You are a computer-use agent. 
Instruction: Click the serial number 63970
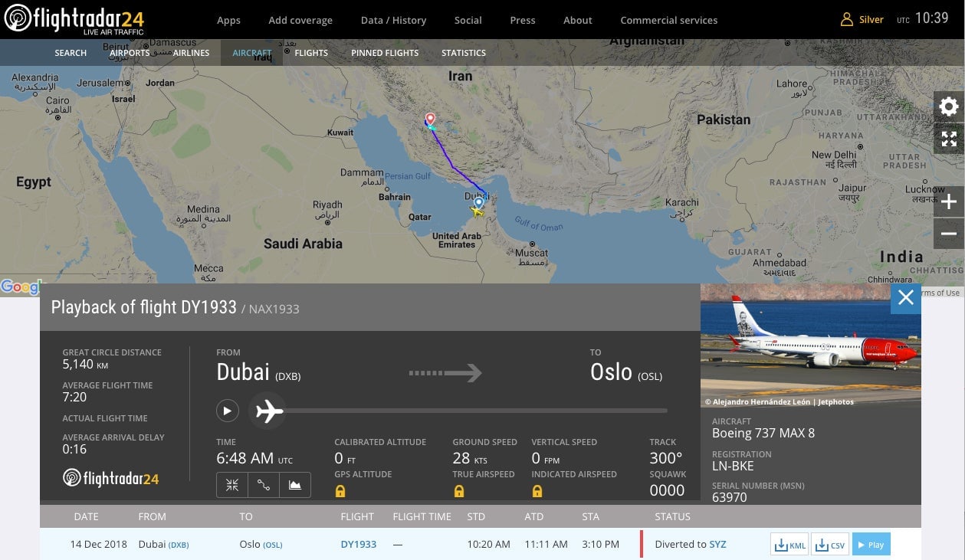tap(729, 497)
